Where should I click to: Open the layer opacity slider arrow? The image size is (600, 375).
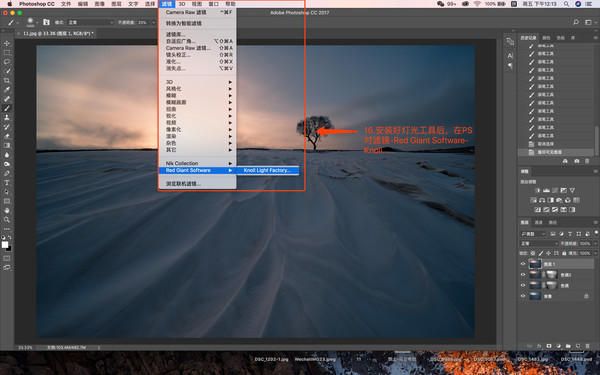click(x=595, y=243)
